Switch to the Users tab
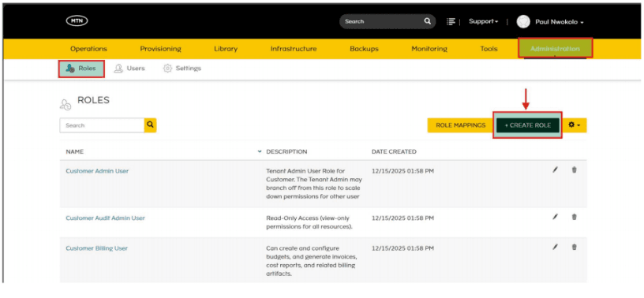Screen dimensions: 644x298 click(x=129, y=69)
